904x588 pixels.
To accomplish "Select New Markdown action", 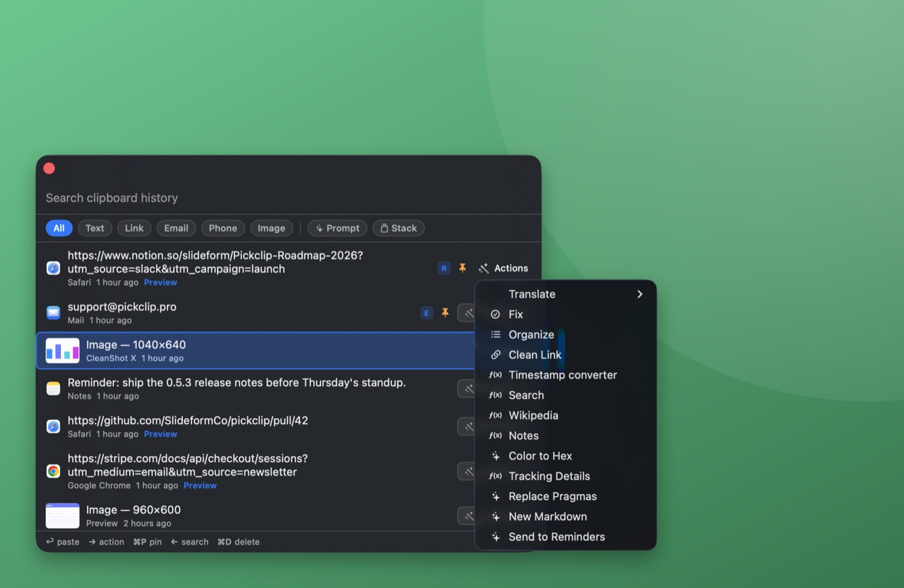I will coord(565,517).
